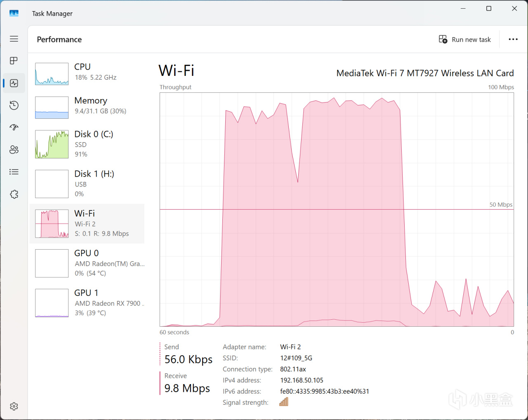The width and height of the screenshot is (528, 420).
Task: Click the Task Manager title bar icon
Action: pos(14,13)
